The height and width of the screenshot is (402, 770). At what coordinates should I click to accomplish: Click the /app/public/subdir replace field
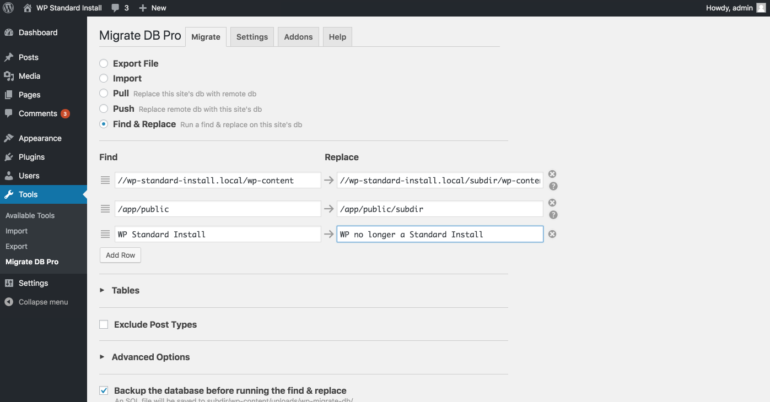440,208
